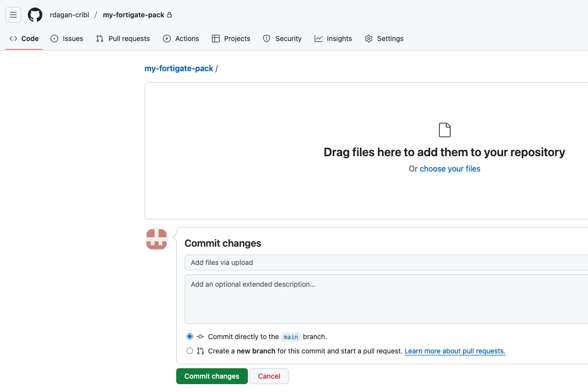Screen dimensions: 588x392
Task: Click the Cancel button
Action: click(269, 376)
